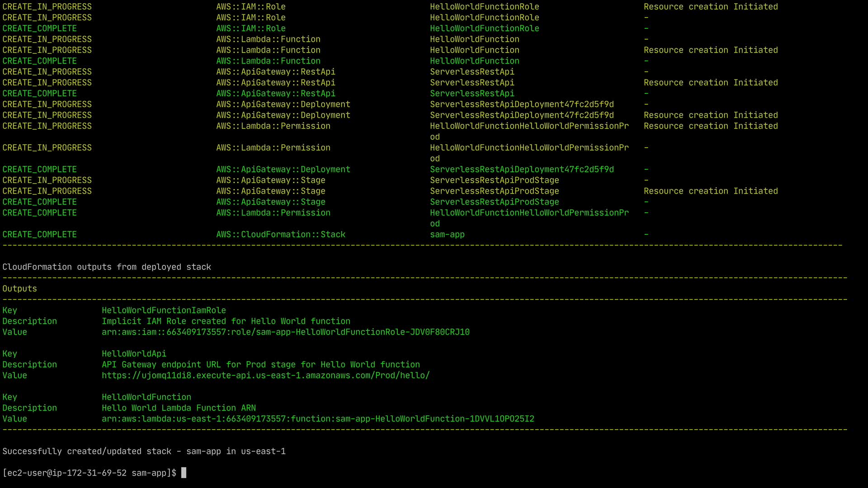Click the API Gateway endpoint URL
This screenshot has height=488, width=868.
click(x=265, y=375)
